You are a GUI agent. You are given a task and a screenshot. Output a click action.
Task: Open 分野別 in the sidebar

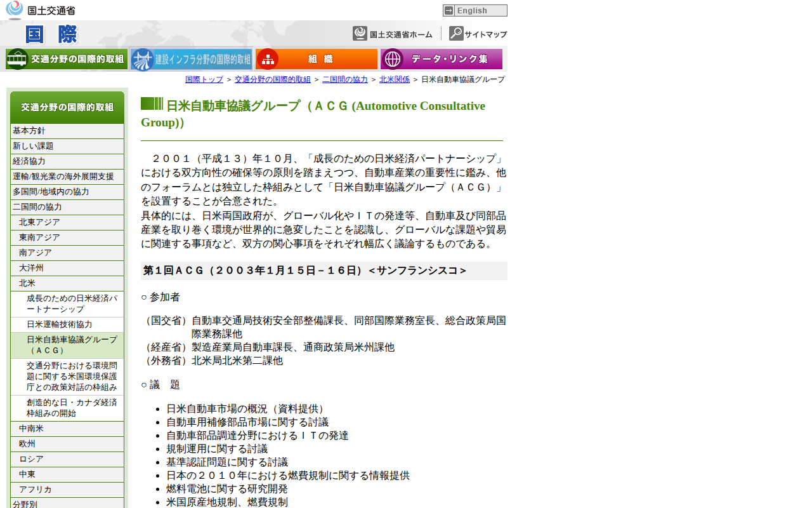67,504
